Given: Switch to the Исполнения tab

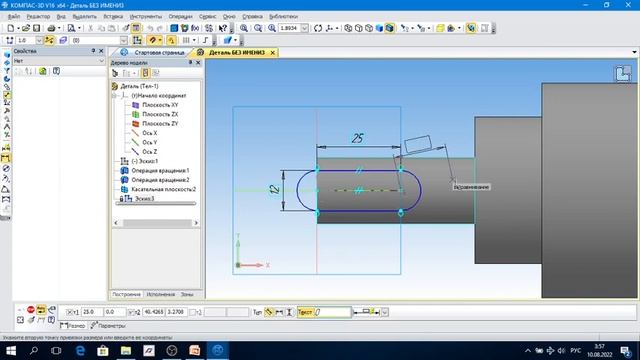Looking at the screenshot, I should [160, 294].
